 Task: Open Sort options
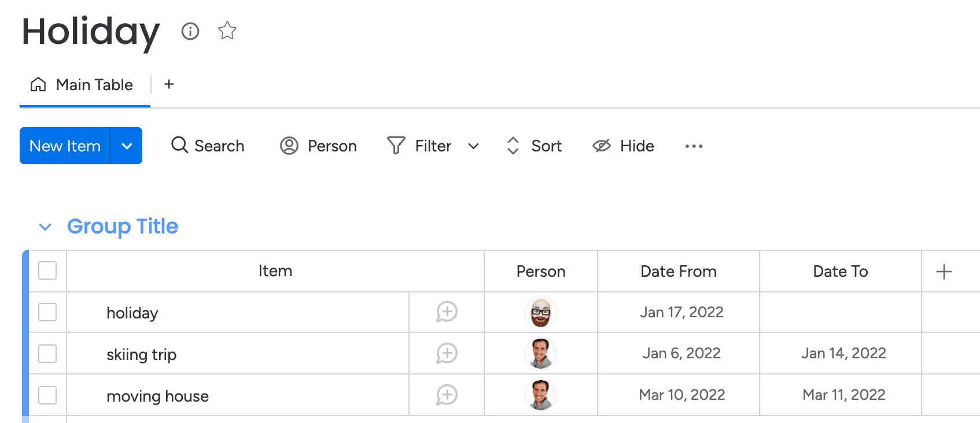(x=534, y=146)
